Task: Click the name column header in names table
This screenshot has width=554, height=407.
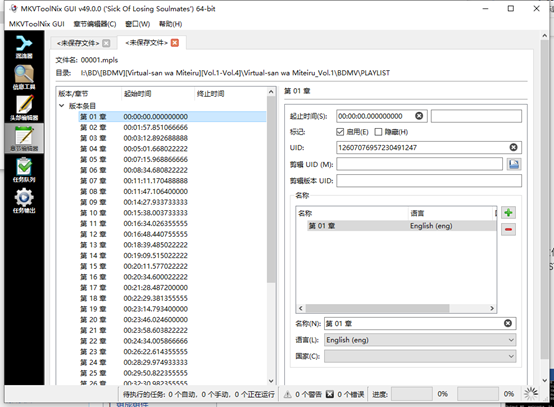Action: [x=352, y=213]
